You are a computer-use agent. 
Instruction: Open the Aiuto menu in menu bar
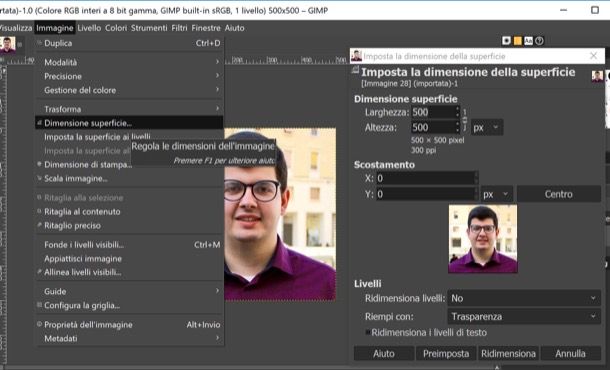click(x=235, y=28)
